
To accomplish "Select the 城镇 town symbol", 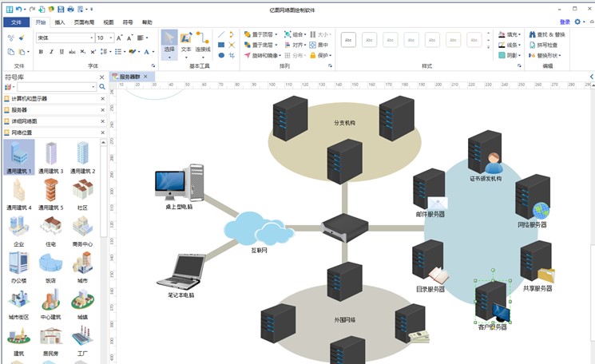I will (x=83, y=303).
